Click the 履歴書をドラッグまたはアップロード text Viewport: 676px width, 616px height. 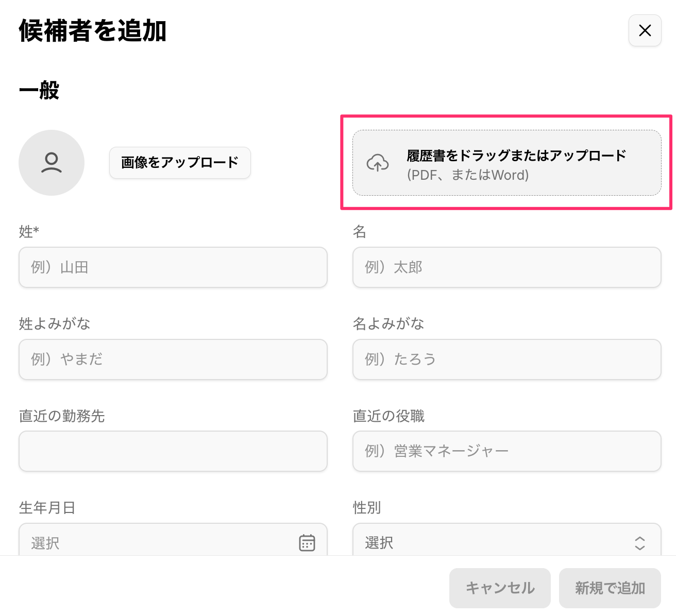tap(516, 156)
